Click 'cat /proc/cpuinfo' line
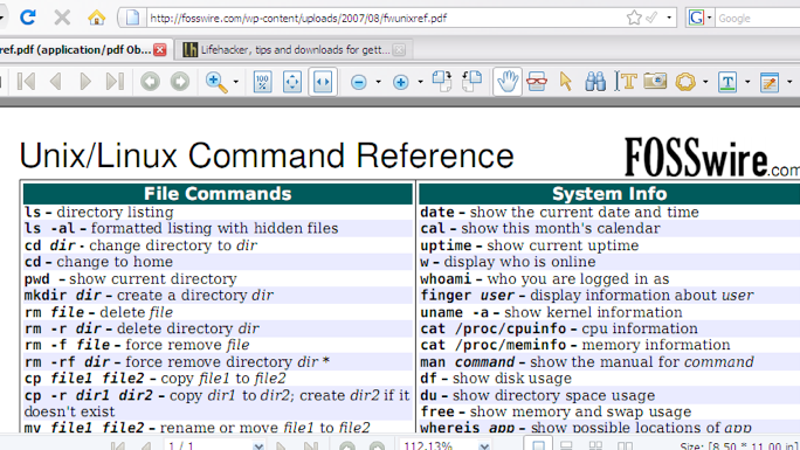 click(x=559, y=329)
